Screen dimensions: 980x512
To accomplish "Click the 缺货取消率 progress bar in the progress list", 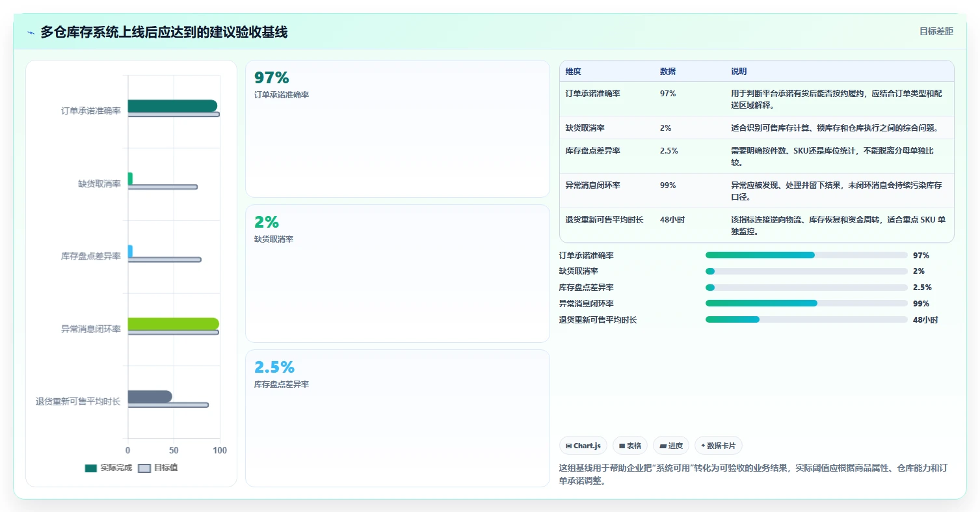I will click(806, 271).
